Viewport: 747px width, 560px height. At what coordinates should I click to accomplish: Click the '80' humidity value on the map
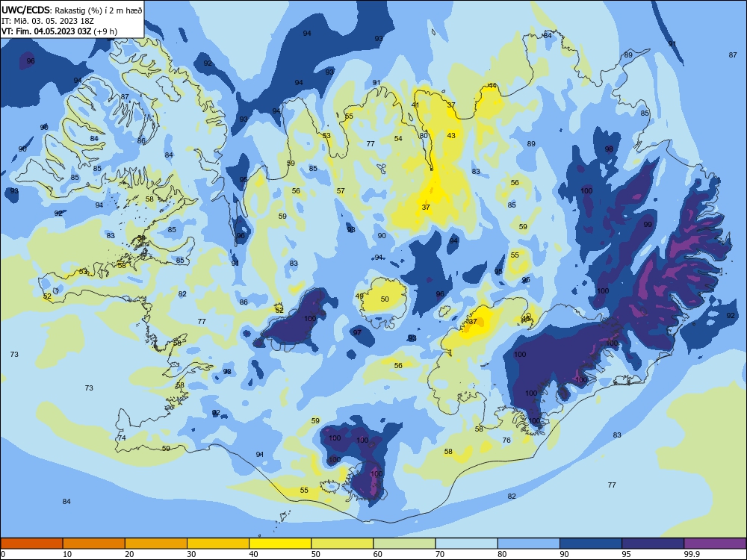pyautogui.click(x=424, y=136)
